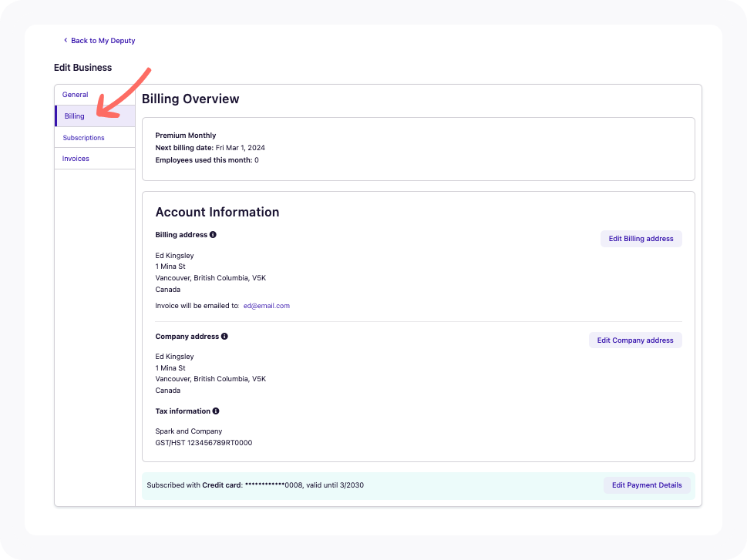Screen dimensions: 747x560
Task: Click the Billing Overview heading
Action: coord(190,99)
